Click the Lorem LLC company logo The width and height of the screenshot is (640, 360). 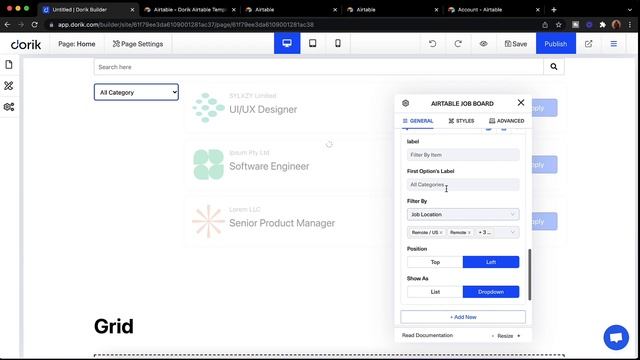(209, 221)
